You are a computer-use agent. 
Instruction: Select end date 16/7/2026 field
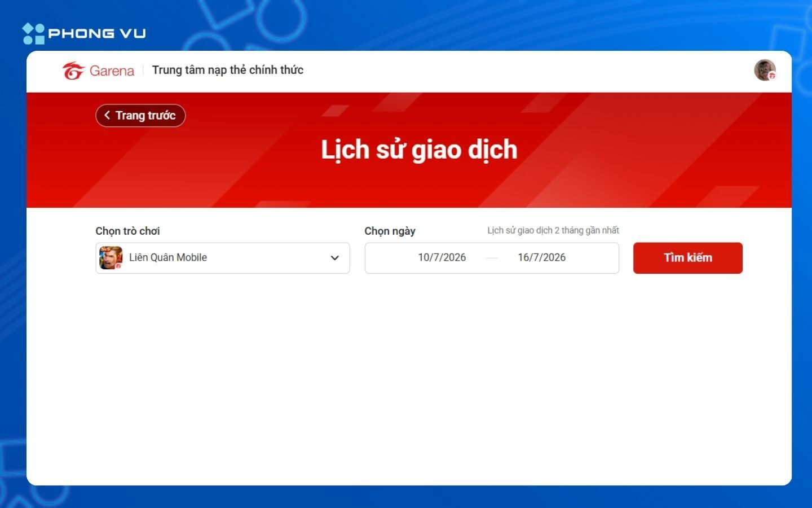pos(542,257)
